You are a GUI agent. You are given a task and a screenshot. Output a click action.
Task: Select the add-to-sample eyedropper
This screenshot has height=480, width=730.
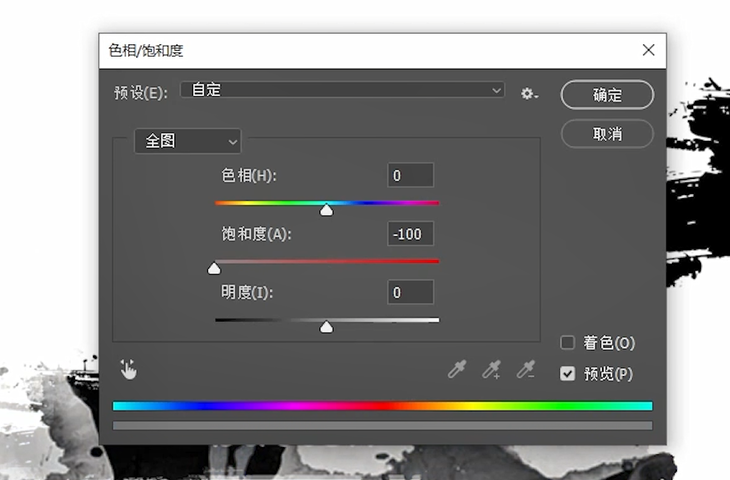491,369
